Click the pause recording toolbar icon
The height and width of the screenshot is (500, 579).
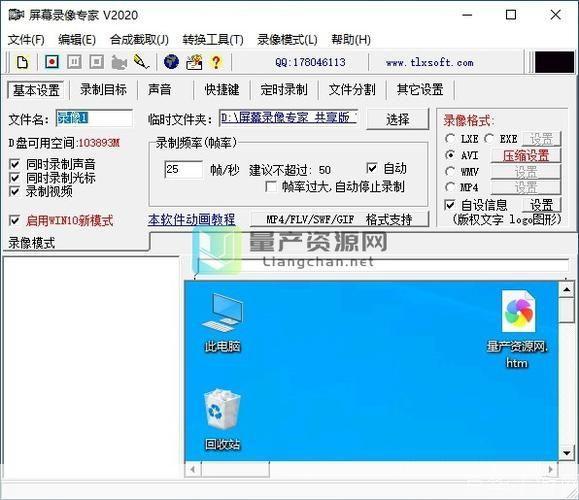click(74, 62)
